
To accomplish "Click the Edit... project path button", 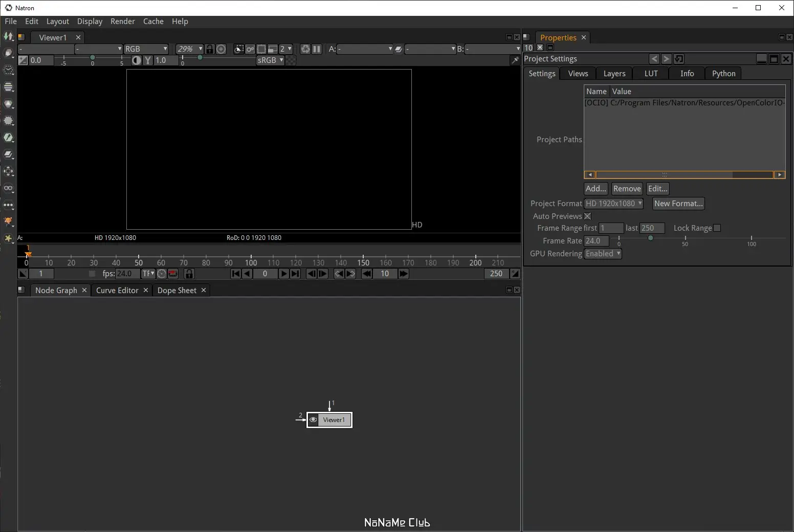I will point(658,189).
